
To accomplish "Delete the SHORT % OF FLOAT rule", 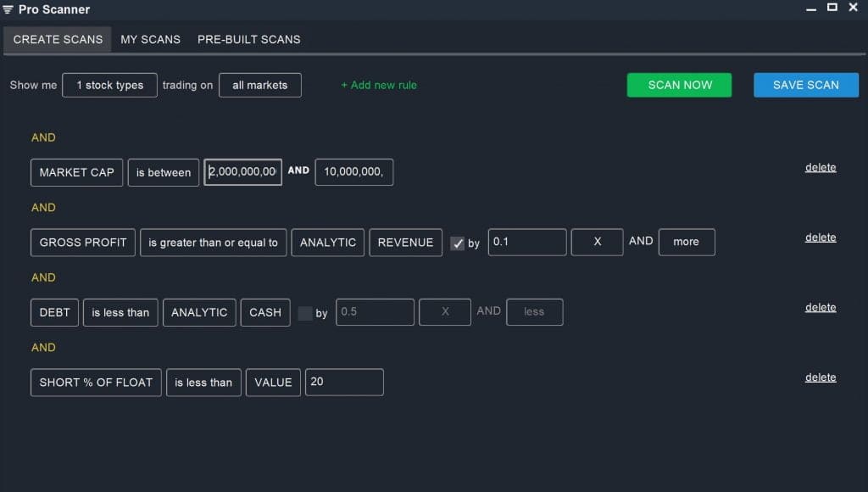I will (x=820, y=377).
